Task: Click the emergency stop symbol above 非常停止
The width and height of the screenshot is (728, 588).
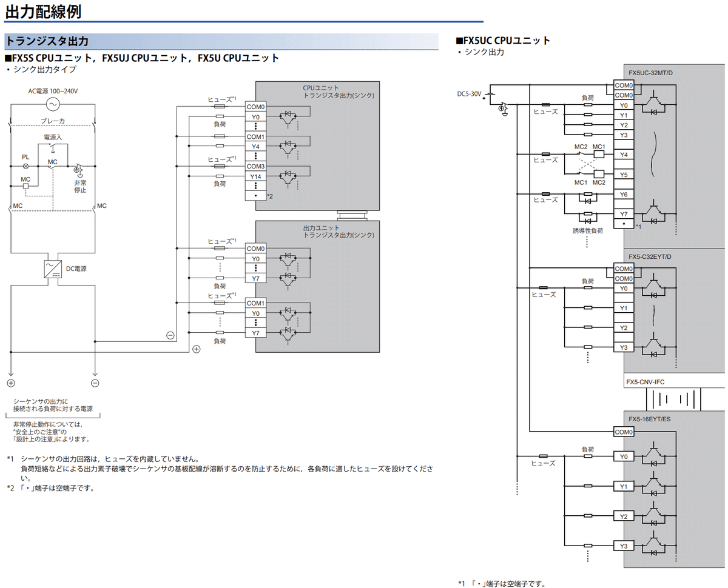Action: pos(79,169)
